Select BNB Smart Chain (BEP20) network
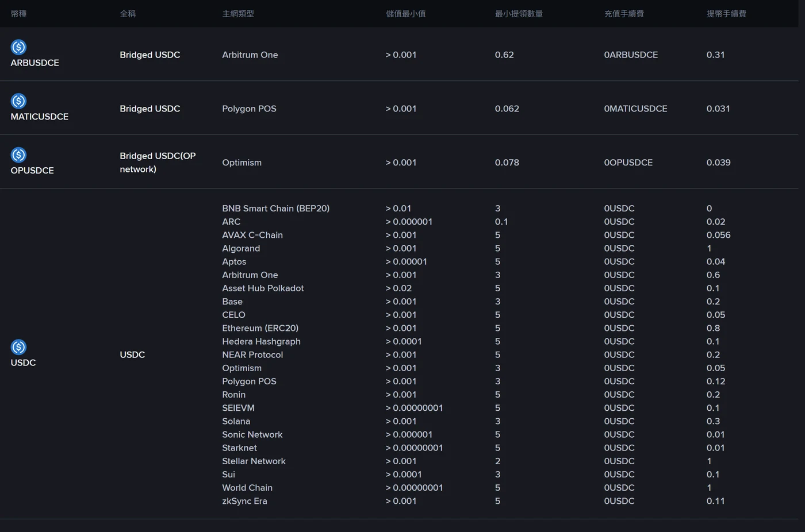The width and height of the screenshot is (805, 532). (276, 209)
